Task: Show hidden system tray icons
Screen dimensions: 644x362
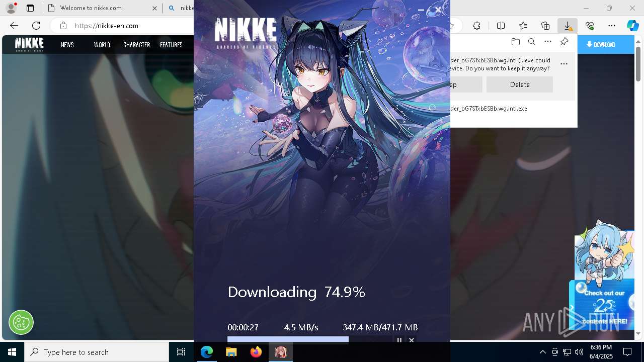Action: click(x=542, y=352)
